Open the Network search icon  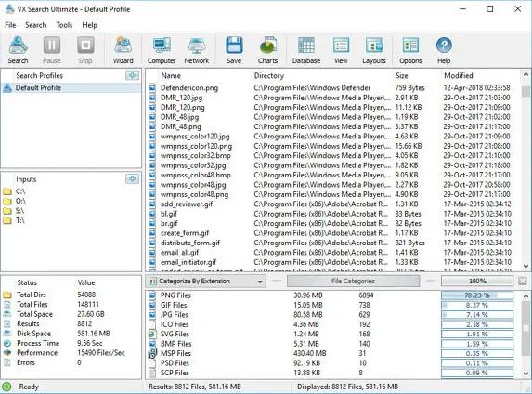click(x=197, y=50)
